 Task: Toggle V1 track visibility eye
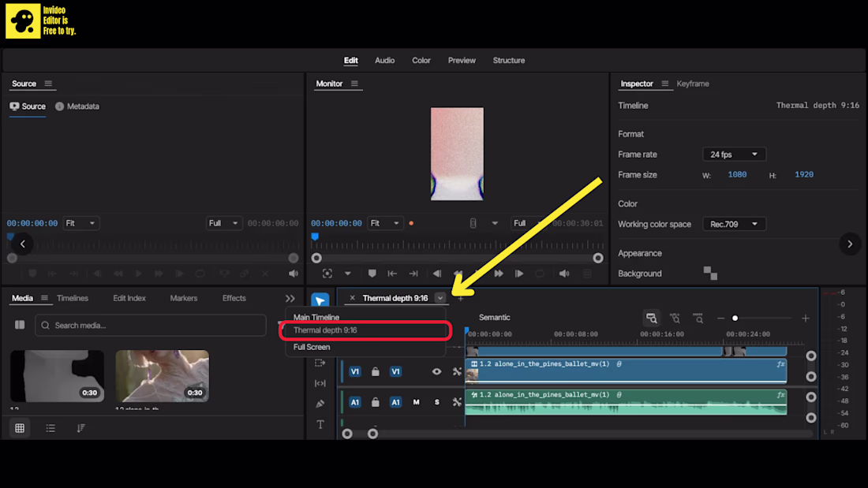click(437, 372)
